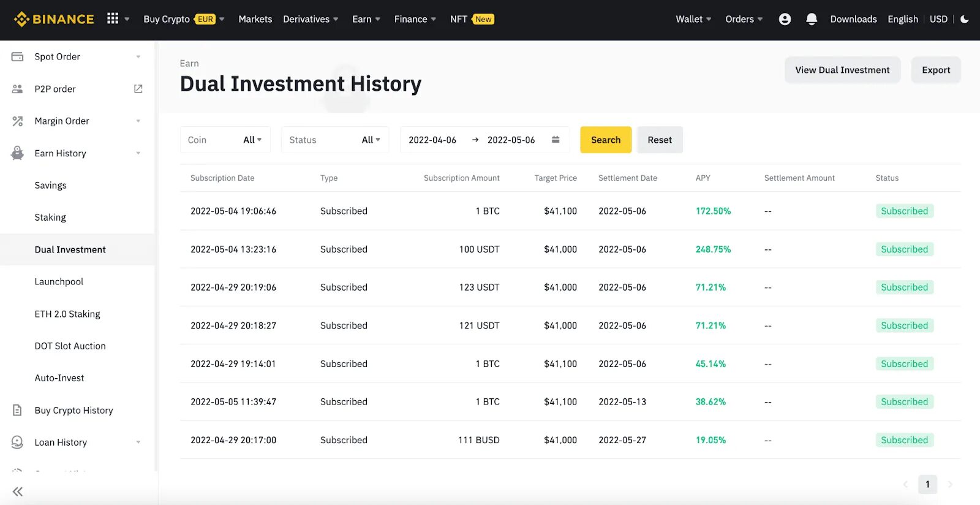This screenshot has height=505, width=980.
Task: Click the Buy Crypto History document icon
Action: point(17,410)
